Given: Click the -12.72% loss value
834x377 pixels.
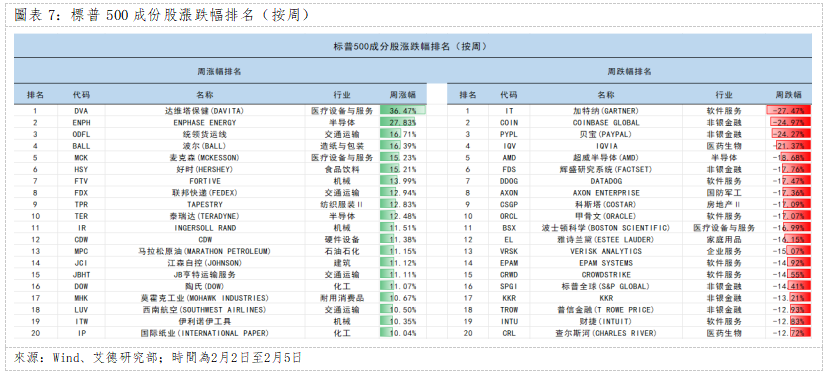Looking at the screenshot, I should click(789, 333).
